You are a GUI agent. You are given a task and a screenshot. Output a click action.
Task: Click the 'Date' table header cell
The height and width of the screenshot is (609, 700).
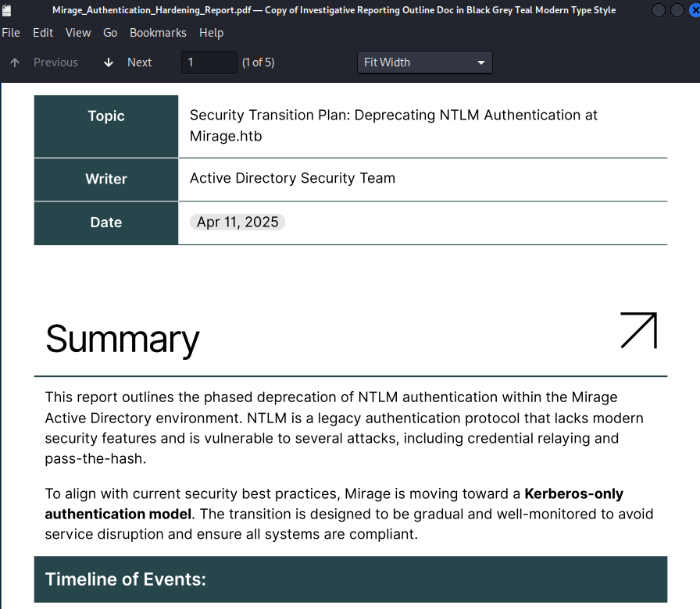[x=106, y=223]
